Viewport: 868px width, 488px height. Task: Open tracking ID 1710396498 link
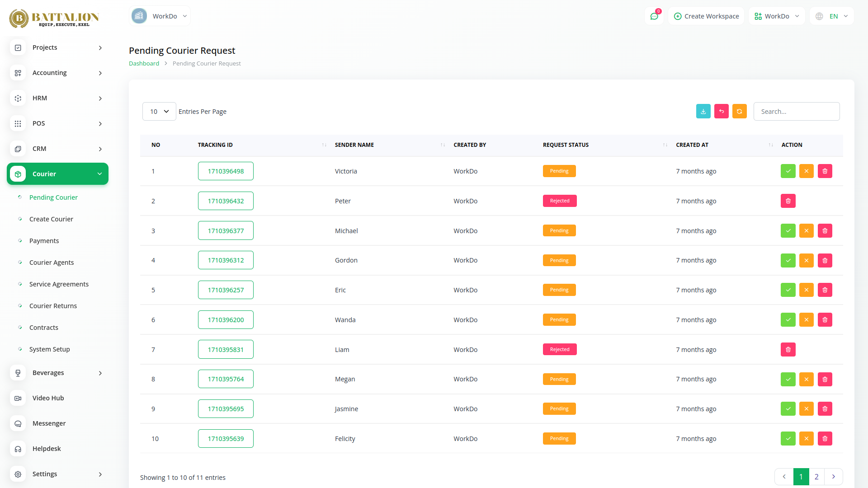tap(226, 171)
